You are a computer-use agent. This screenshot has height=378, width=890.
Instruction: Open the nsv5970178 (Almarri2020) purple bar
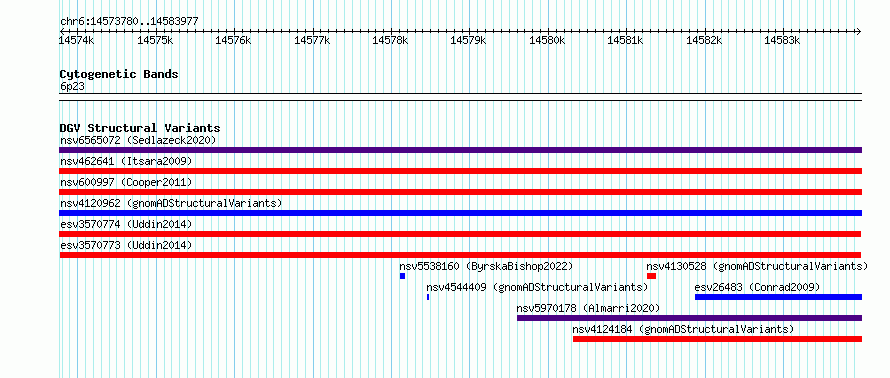click(689, 318)
